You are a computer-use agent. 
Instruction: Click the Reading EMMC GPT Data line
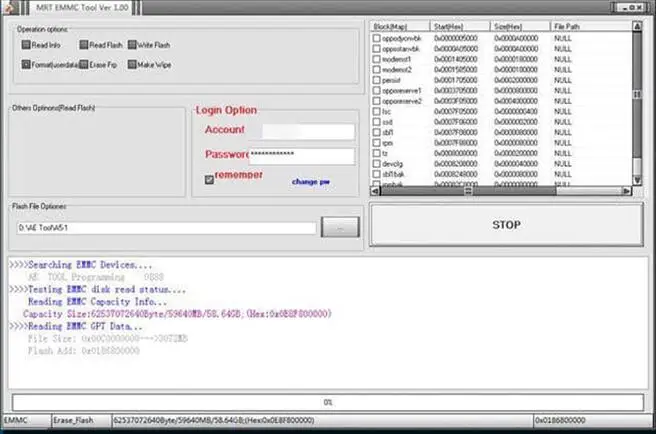tap(76, 326)
